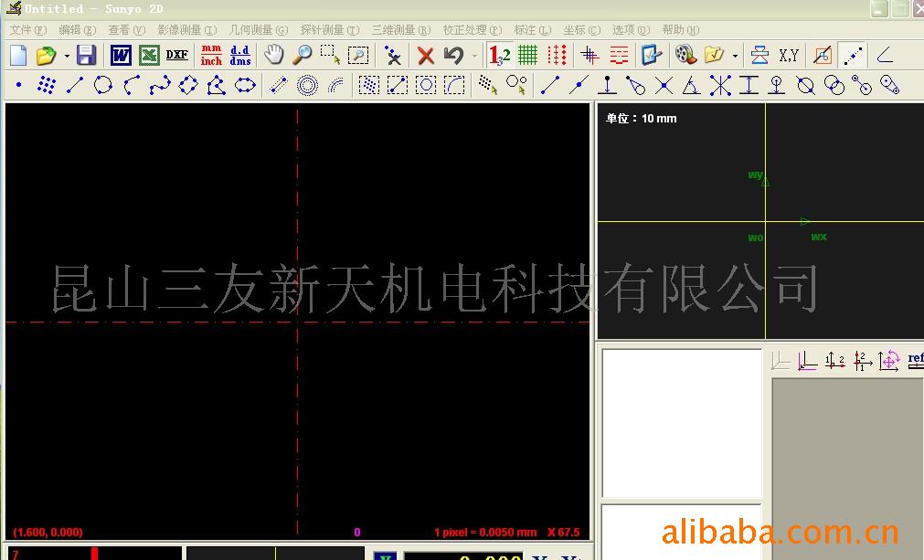Click the red-and-blue hourglass icon
Viewport: 924px width, 560px height.
click(x=759, y=56)
